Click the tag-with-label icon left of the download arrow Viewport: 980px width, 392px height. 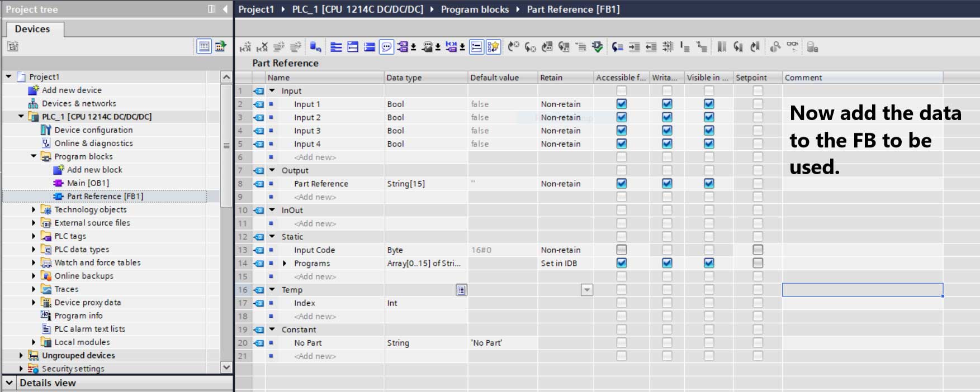pyautogui.click(x=403, y=47)
